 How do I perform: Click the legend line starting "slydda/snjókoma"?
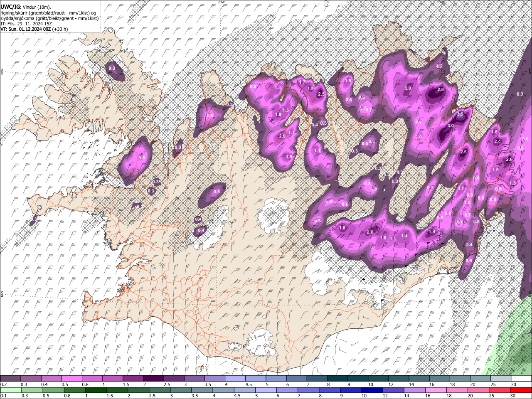49,18
